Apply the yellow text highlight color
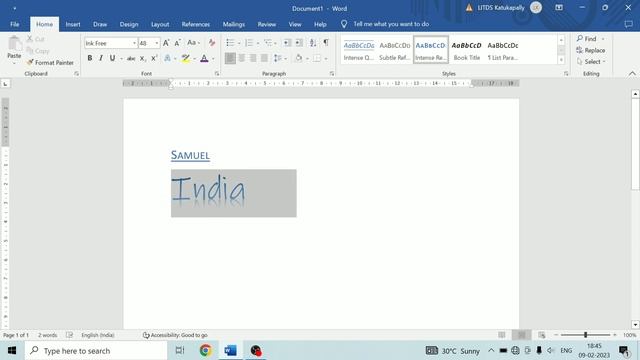 pos(186,59)
